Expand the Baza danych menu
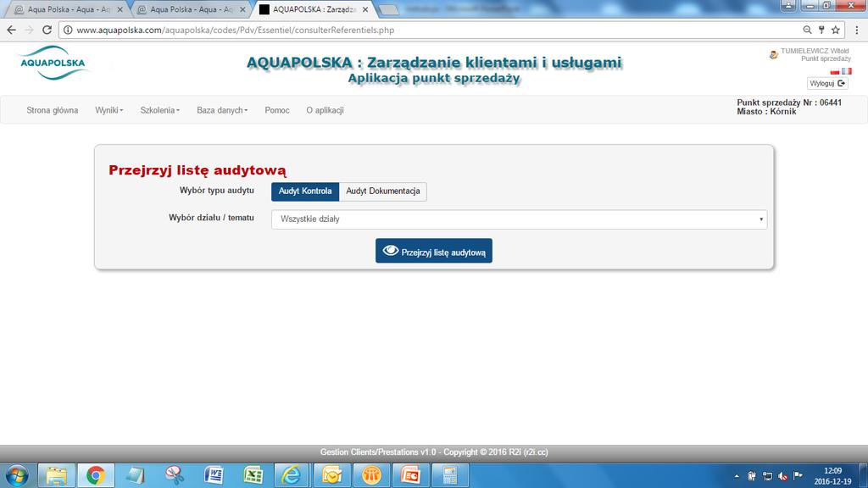Viewport: 868px width, 488px height. point(222,110)
